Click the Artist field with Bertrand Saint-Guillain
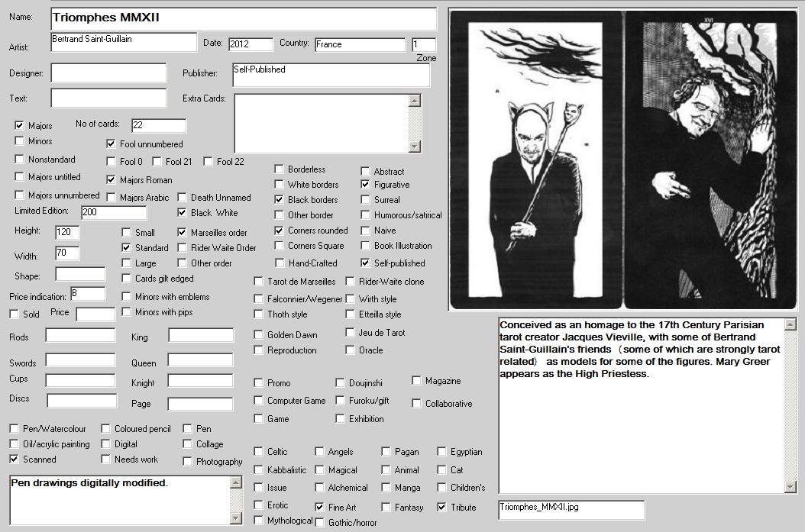The width and height of the screenshot is (805, 532). pos(124,42)
